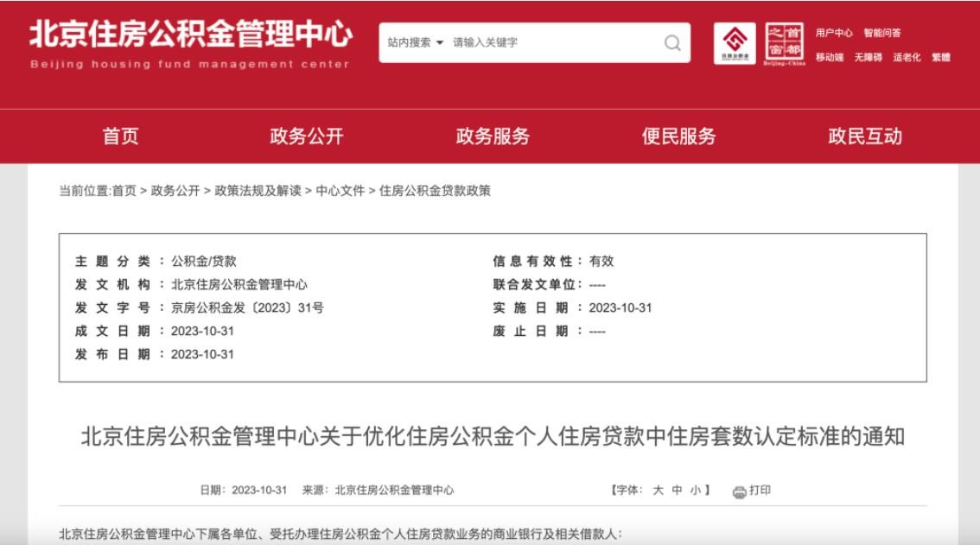
Task: Switch to 繁體 traditional Chinese
Action: click(x=940, y=57)
